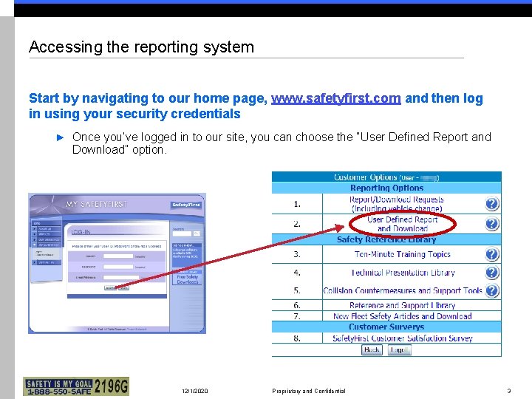Viewport: 532px width, 399px height.
Task: Open the www.safetyfirst.com hyperlink
Action: 336,98
